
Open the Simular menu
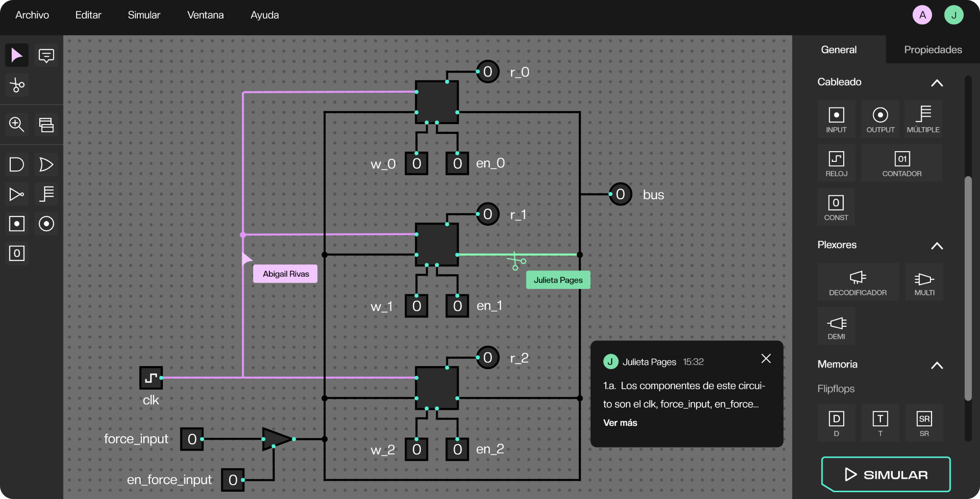click(144, 15)
